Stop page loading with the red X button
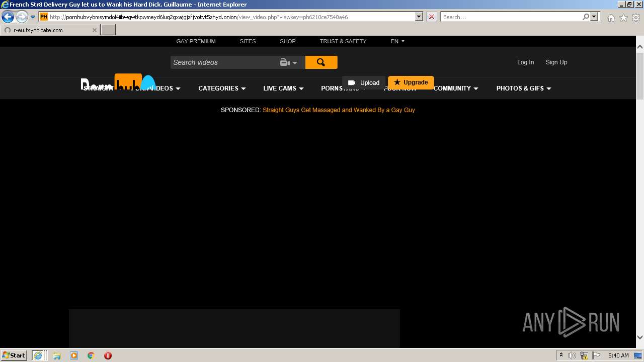The width and height of the screenshot is (644, 362). coord(432,17)
